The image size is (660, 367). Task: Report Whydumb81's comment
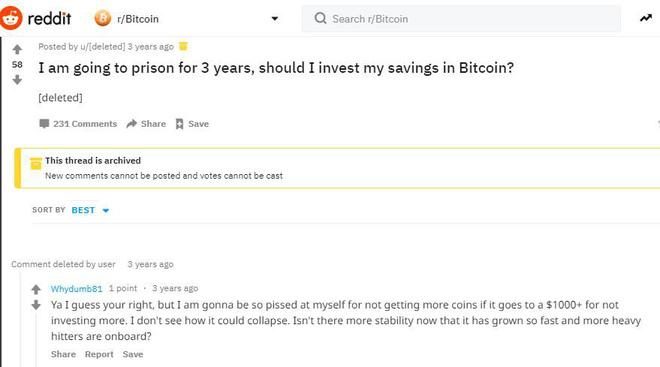pyautogui.click(x=99, y=354)
